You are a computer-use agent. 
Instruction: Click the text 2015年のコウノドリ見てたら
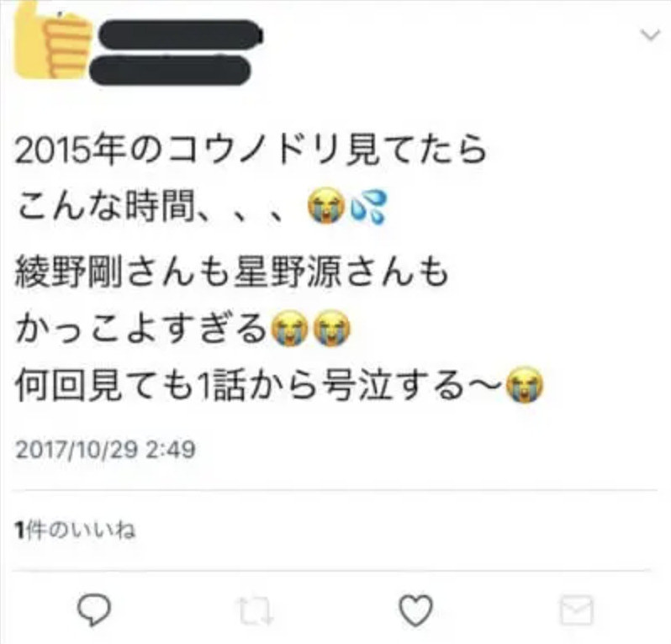point(251,150)
